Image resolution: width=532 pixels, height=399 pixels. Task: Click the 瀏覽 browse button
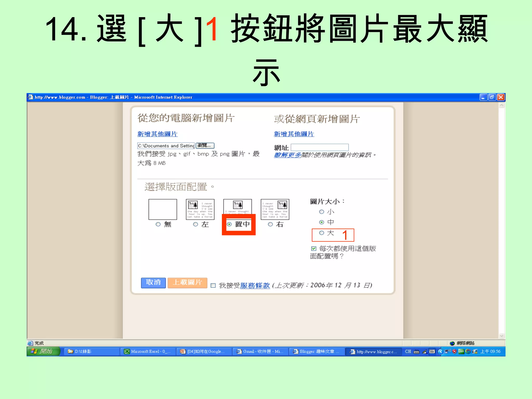(205, 145)
